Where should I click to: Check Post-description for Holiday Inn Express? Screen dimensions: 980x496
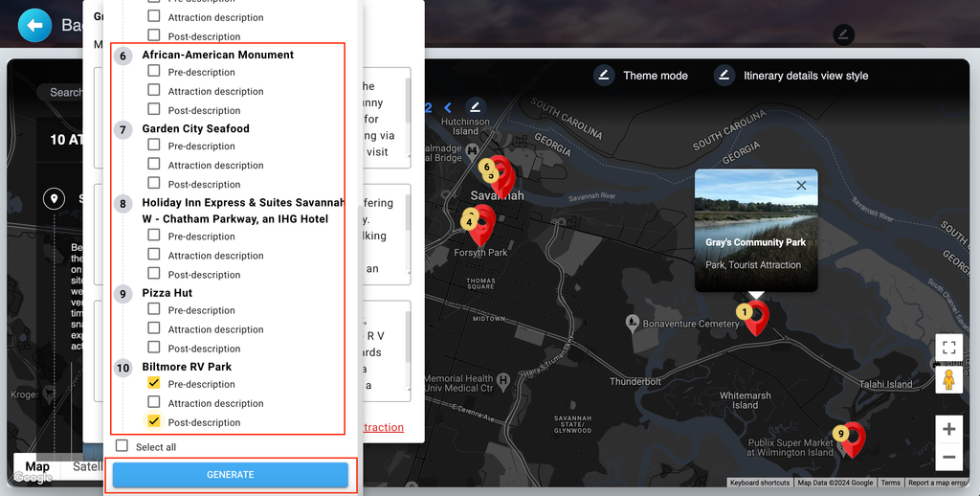click(x=154, y=273)
